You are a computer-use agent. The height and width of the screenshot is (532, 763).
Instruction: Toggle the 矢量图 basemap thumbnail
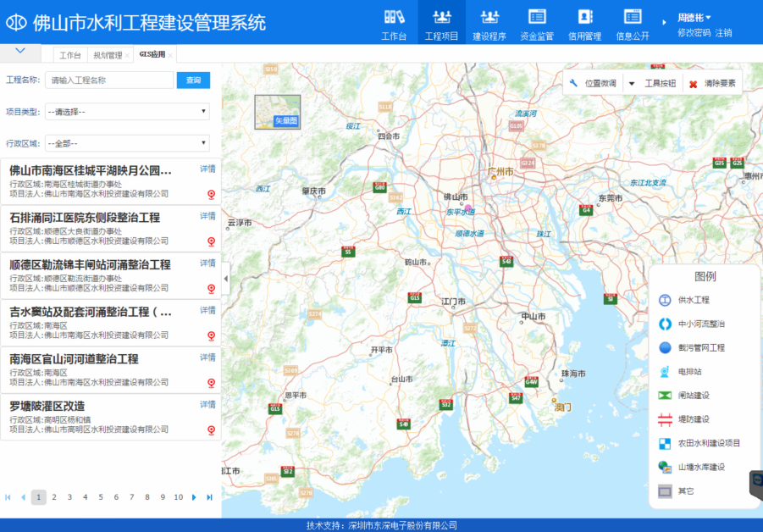[x=277, y=112]
